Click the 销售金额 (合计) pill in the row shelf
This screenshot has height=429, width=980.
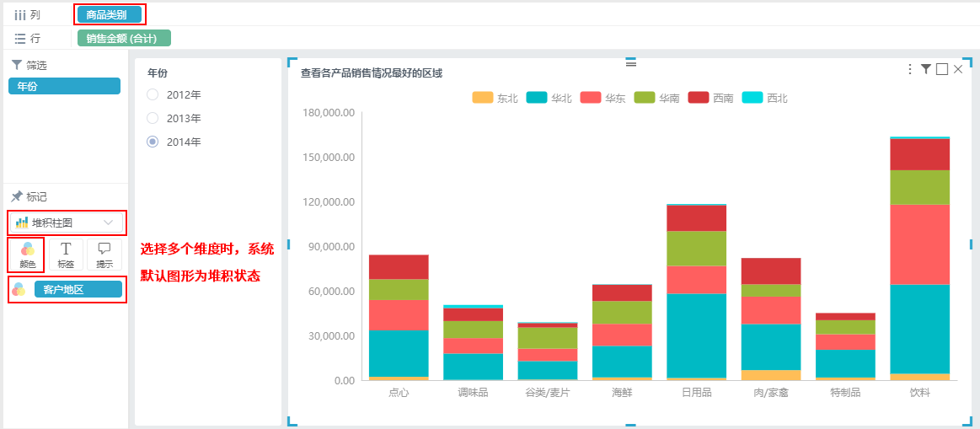124,38
